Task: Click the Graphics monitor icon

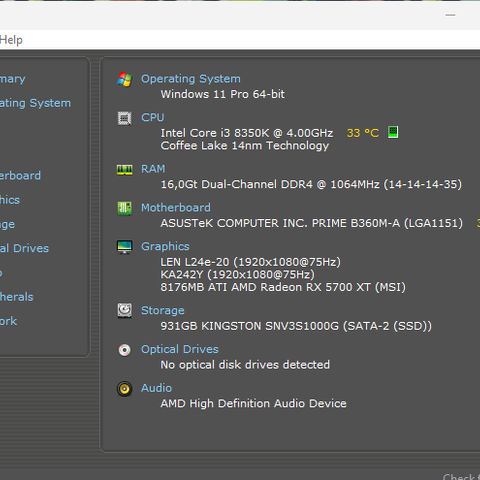Action: click(x=125, y=247)
